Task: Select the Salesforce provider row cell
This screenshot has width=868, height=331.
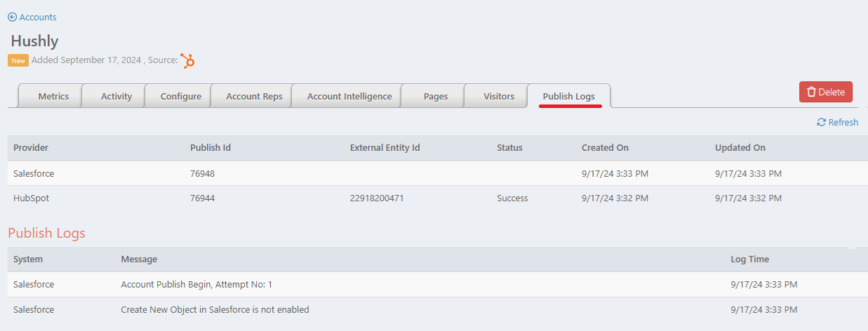Action: 34,173
